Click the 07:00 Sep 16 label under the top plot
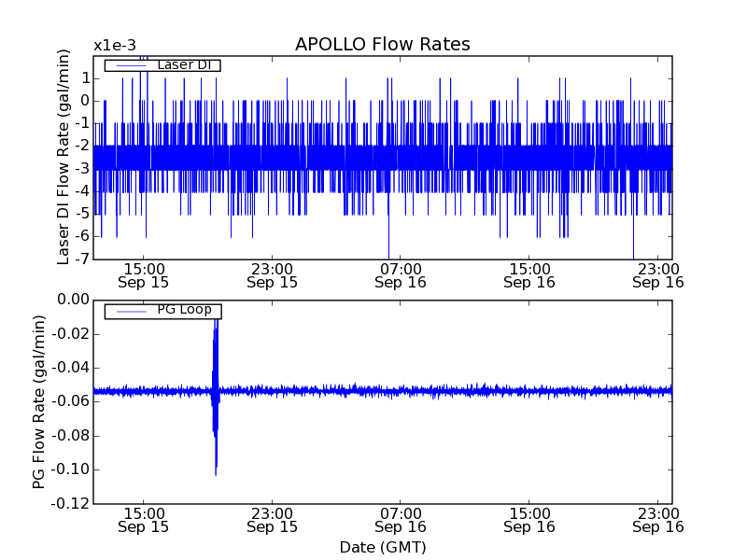 [401, 275]
